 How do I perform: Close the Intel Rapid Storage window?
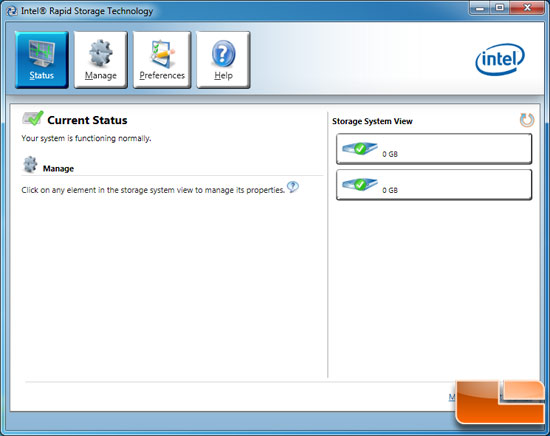(x=527, y=8)
